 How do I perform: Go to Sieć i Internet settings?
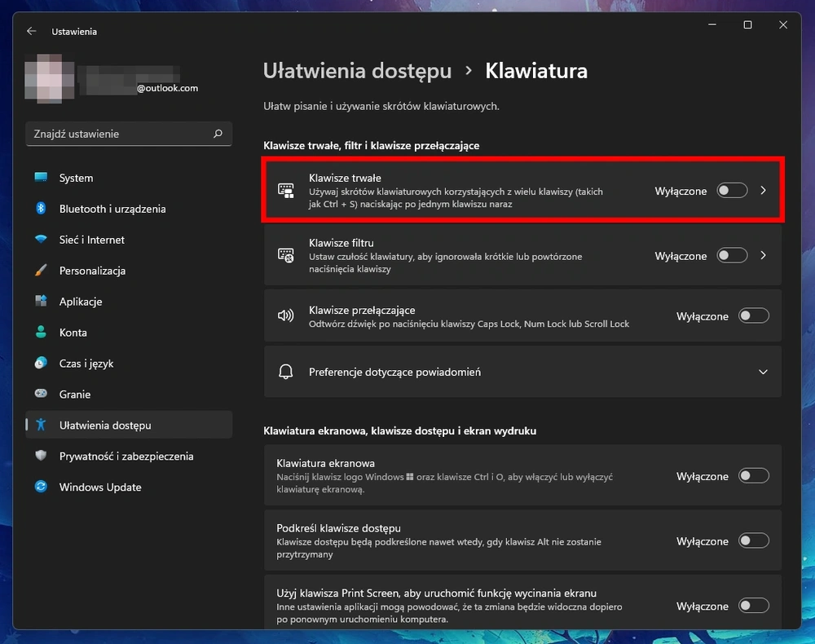click(129, 240)
